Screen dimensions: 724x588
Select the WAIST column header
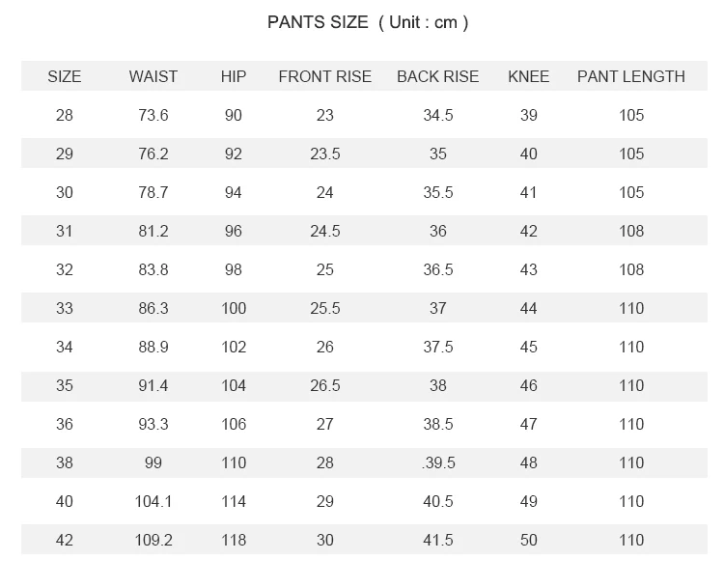click(x=153, y=76)
